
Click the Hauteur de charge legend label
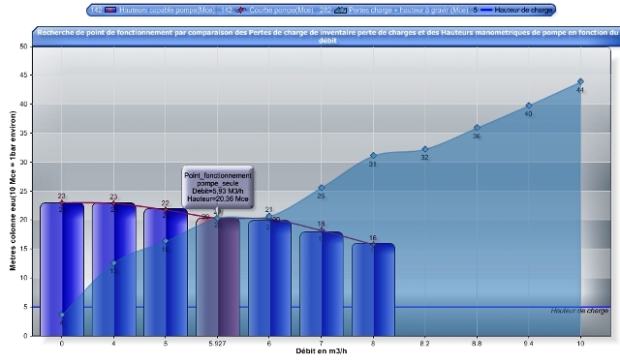point(523,10)
